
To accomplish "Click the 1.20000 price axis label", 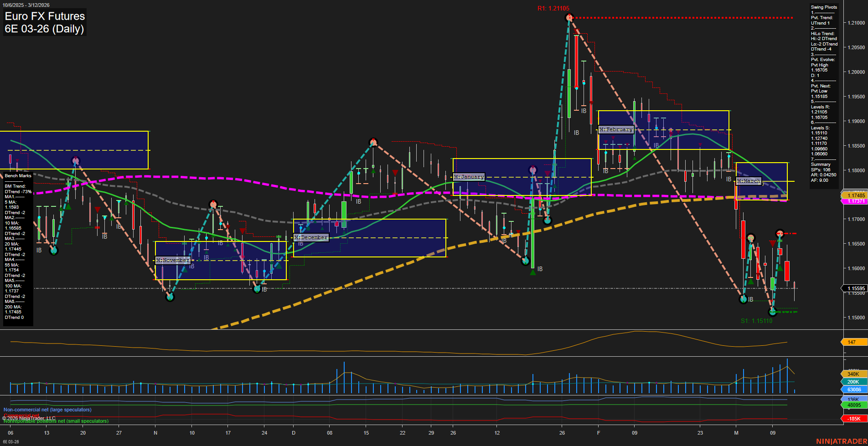I will tap(856, 72).
